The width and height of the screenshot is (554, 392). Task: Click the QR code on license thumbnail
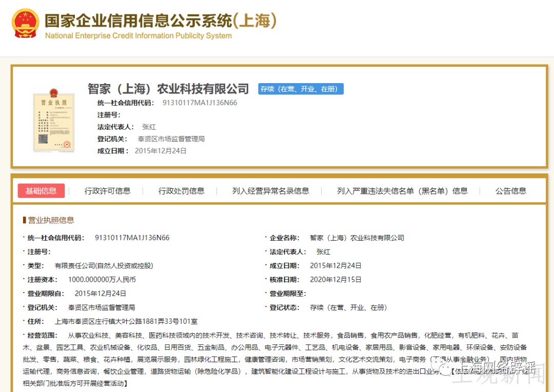pos(43,139)
